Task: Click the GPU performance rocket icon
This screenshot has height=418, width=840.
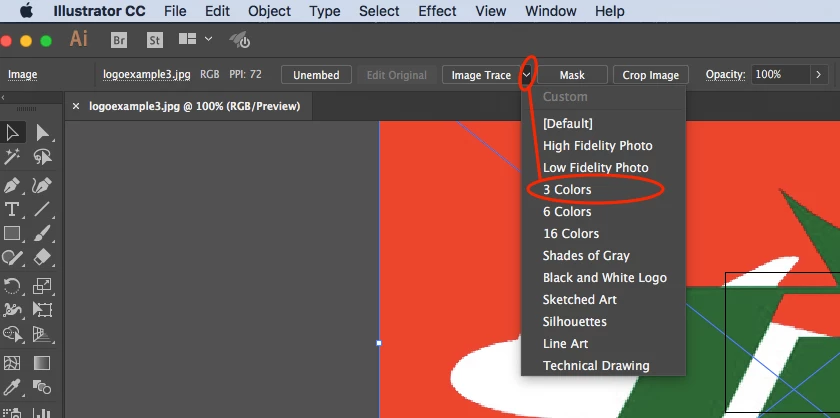Action: (x=240, y=40)
